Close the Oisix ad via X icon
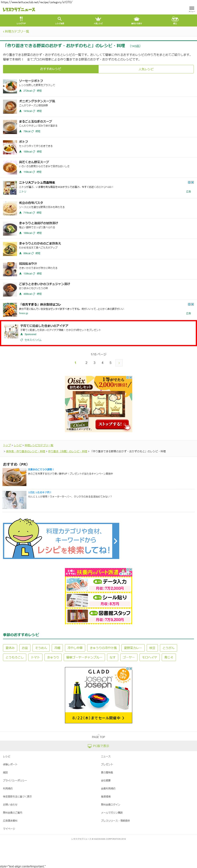This screenshot has width=197, height=868. click(x=131, y=377)
